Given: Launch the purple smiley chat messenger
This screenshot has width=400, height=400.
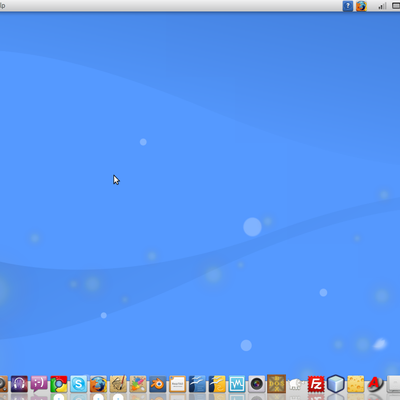Looking at the screenshot, I should coord(39,384).
